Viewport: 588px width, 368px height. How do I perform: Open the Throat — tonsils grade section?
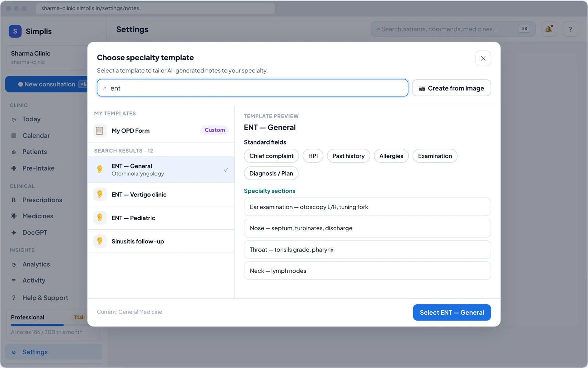pos(367,250)
